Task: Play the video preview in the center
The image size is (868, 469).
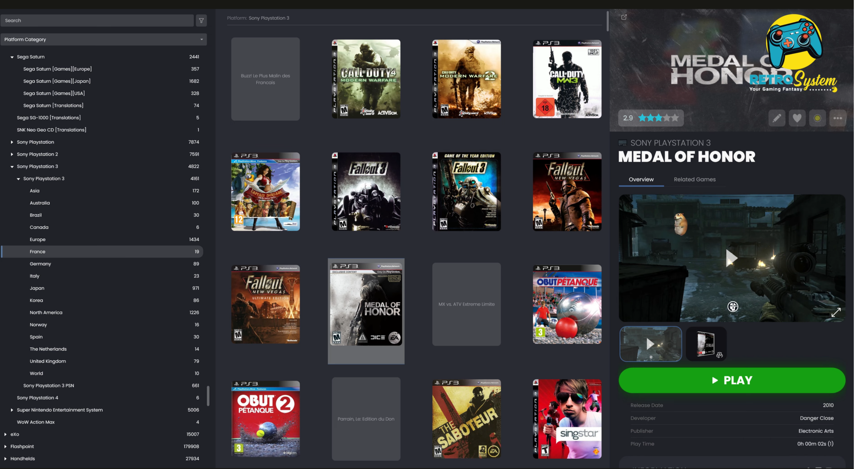Action: pos(731,258)
